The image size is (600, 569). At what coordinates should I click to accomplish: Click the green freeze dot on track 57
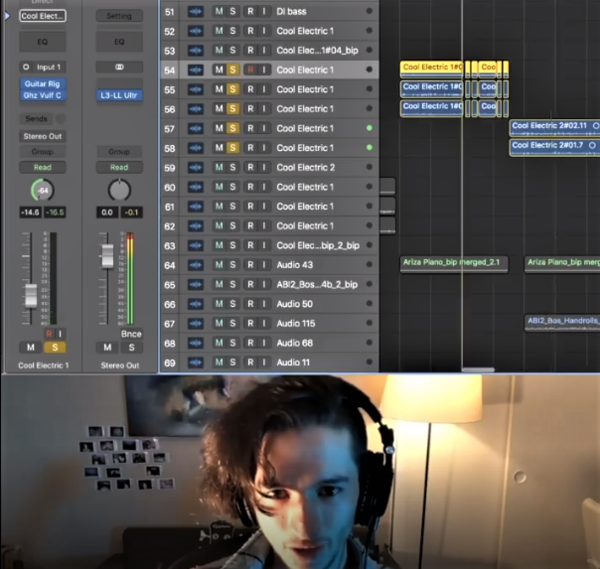click(369, 128)
